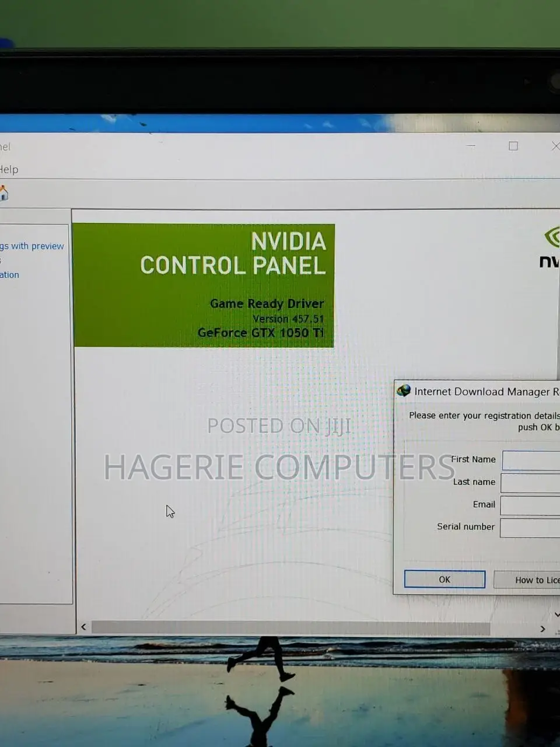The height and width of the screenshot is (747, 560).
Task: Click the NVIDIA logo at the right edge
Action: (549, 248)
